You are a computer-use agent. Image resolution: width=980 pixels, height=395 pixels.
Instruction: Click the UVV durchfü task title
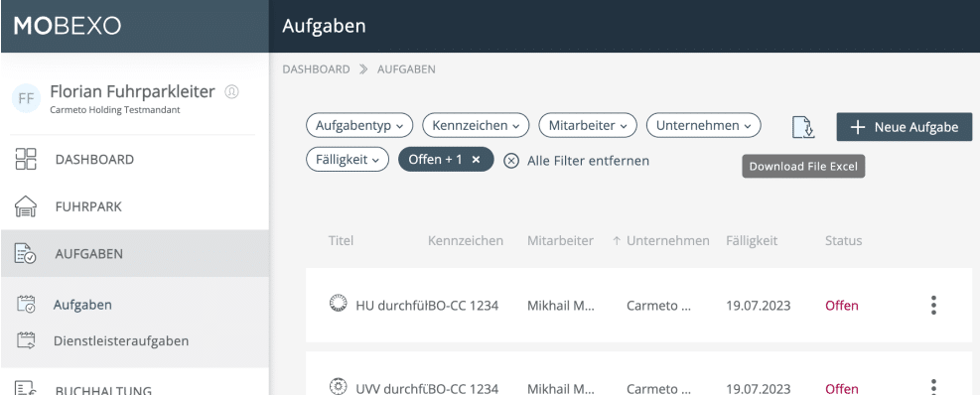[391, 389]
